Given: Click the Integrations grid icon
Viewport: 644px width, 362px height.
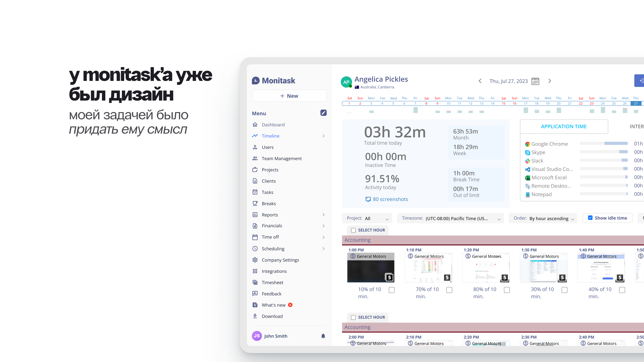Looking at the screenshot, I should tap(255, 271).
